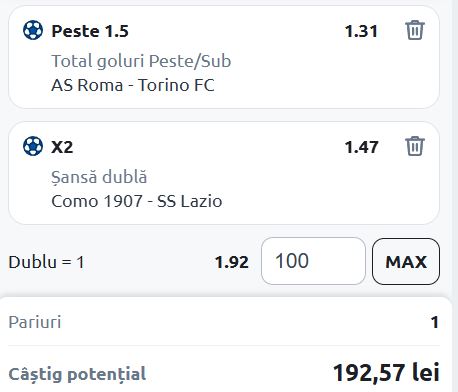
Task: Click the Câștig potențial label
Action: point(77,374)
